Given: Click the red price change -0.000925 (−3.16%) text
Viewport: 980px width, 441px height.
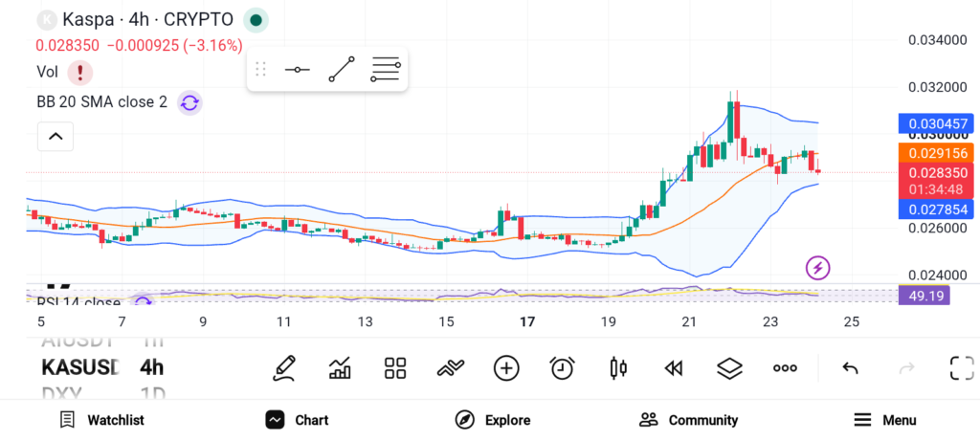Looking at the screenshot, I should [x=175, y=46].
